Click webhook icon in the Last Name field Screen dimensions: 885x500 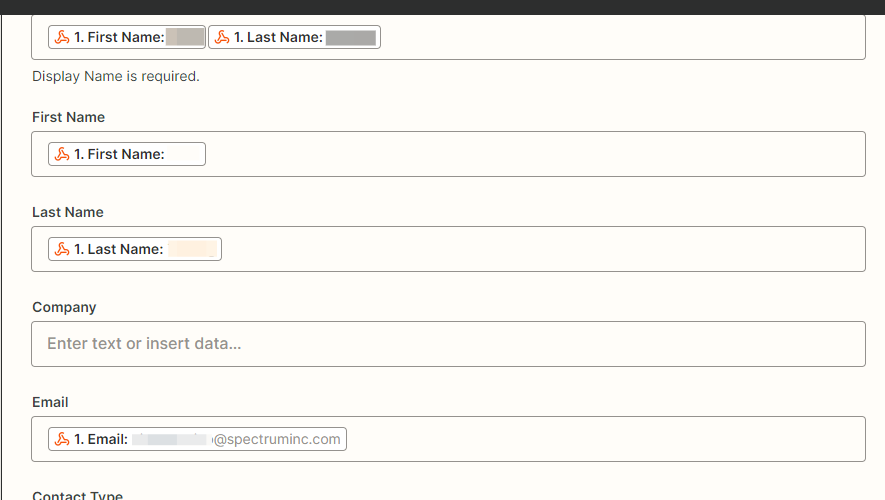62,249
